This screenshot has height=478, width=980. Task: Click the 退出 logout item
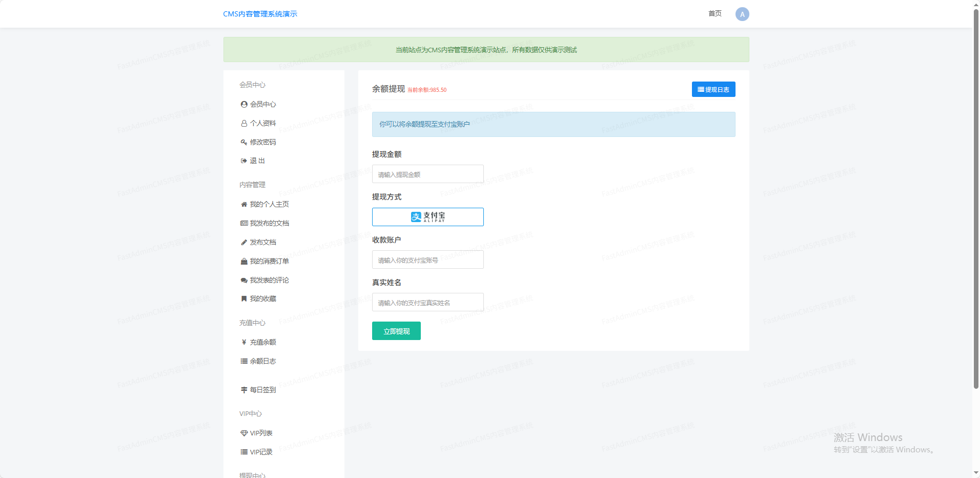[x=253, y=161]
